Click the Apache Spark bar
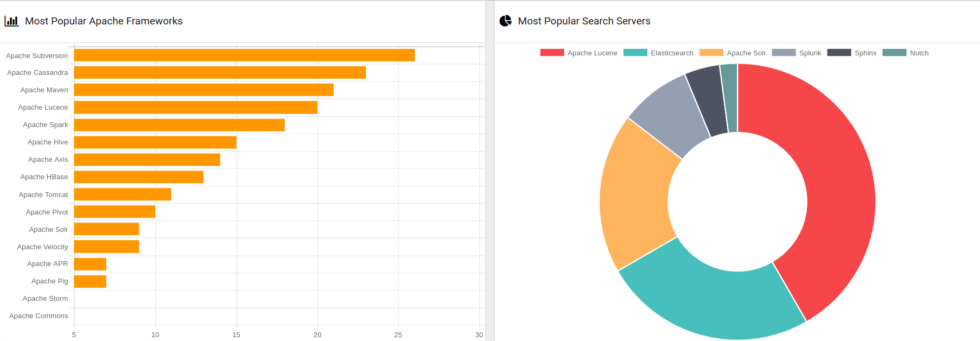The width and height of the screenshot is (980, 341). tap(180, 125)
